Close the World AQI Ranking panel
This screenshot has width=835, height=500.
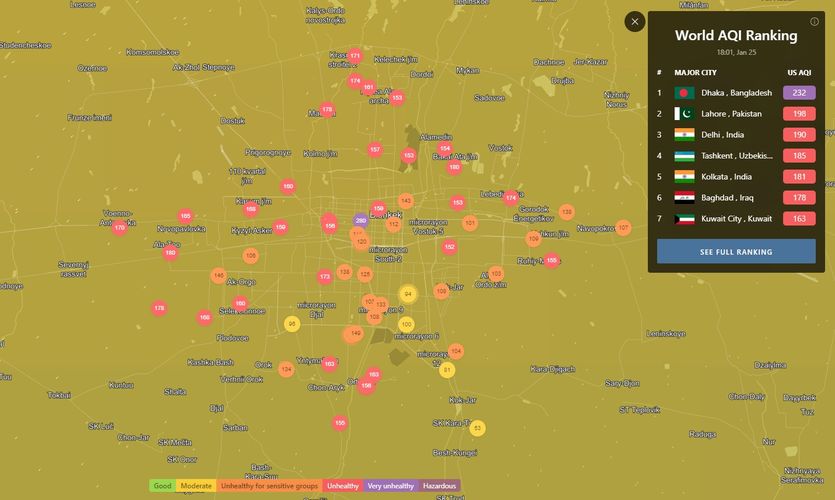[x=634, y=21]
